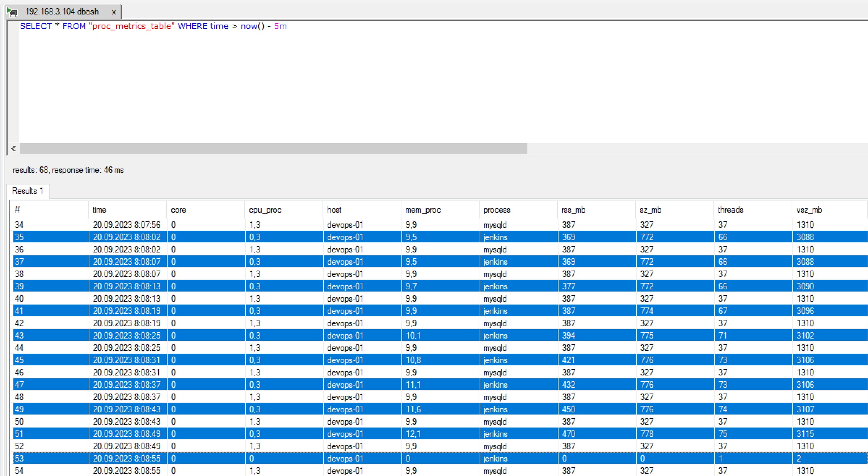This screenshot has height=476, width=868.
Task: Click vsz_mb value 3115 in row 51
Action: pyautogui.click(x=805, y=434)
